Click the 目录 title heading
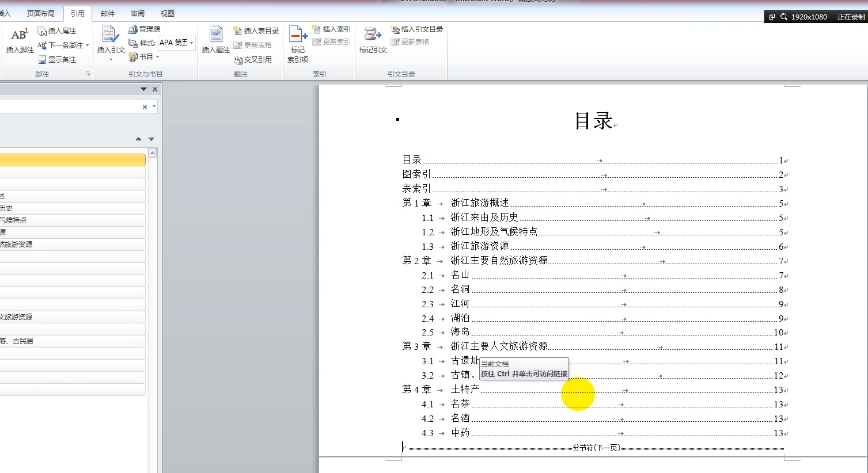The height and width of the screenshot is (473, 868). 593,121
